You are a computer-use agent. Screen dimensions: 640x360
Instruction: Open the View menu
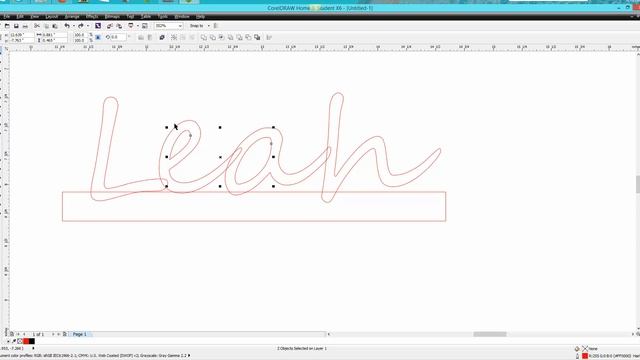35,17
